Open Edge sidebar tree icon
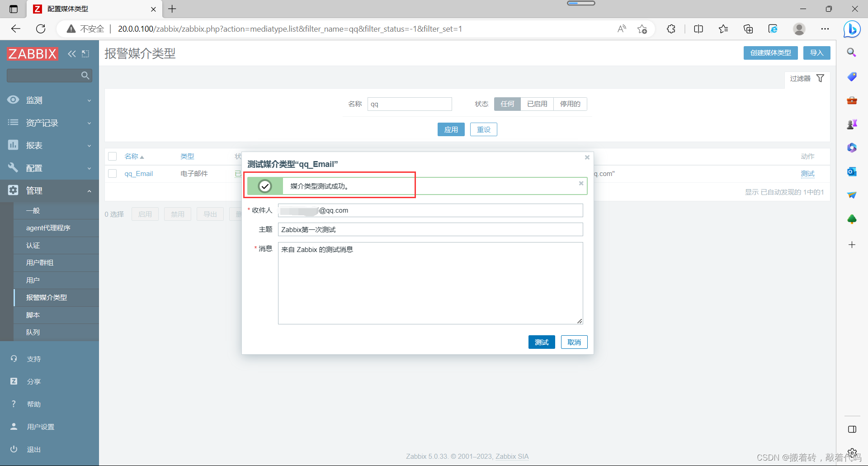This screenshot has width=868, height=466. click(852, 219)
